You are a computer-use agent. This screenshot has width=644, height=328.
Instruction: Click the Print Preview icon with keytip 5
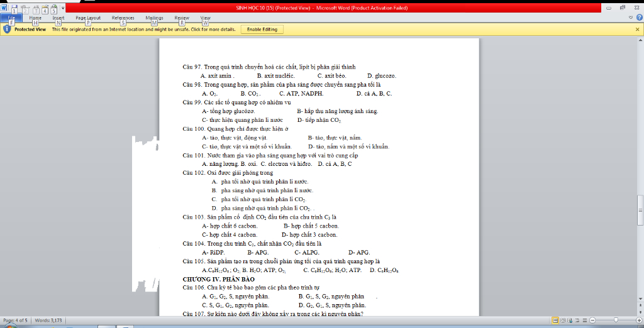[54, 8]
